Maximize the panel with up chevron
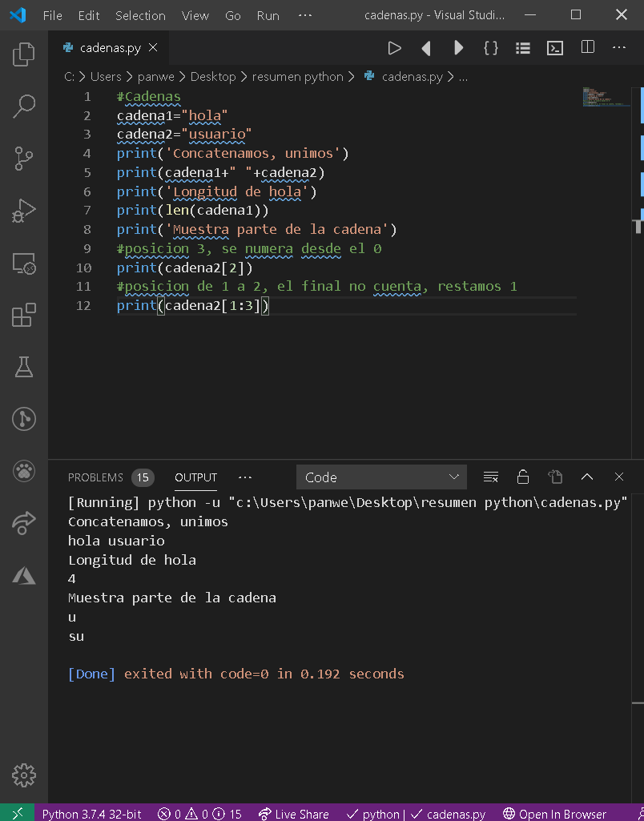The height and width of the screenshot is (821, 644). (587, 477)
